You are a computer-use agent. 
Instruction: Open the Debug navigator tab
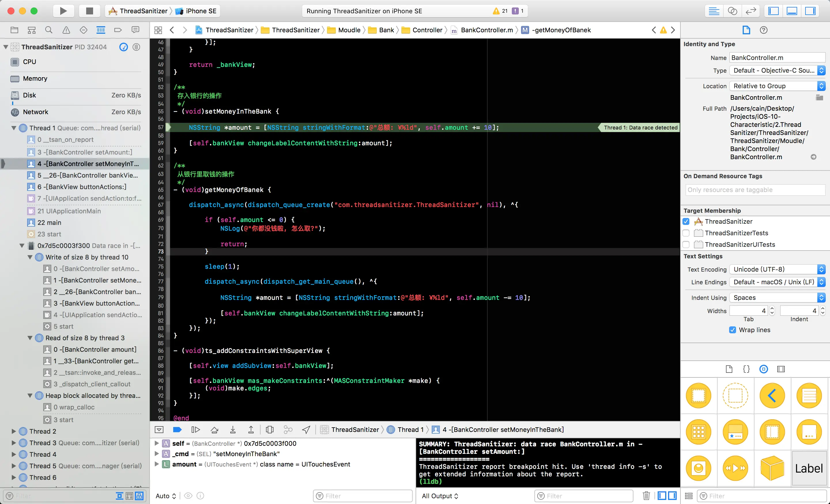coord(101,30)
